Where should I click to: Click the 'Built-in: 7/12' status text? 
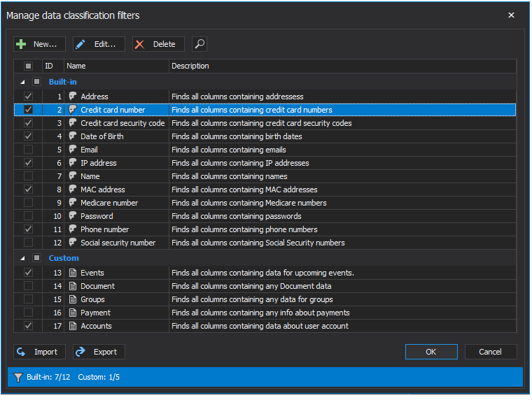pos(48,377)
